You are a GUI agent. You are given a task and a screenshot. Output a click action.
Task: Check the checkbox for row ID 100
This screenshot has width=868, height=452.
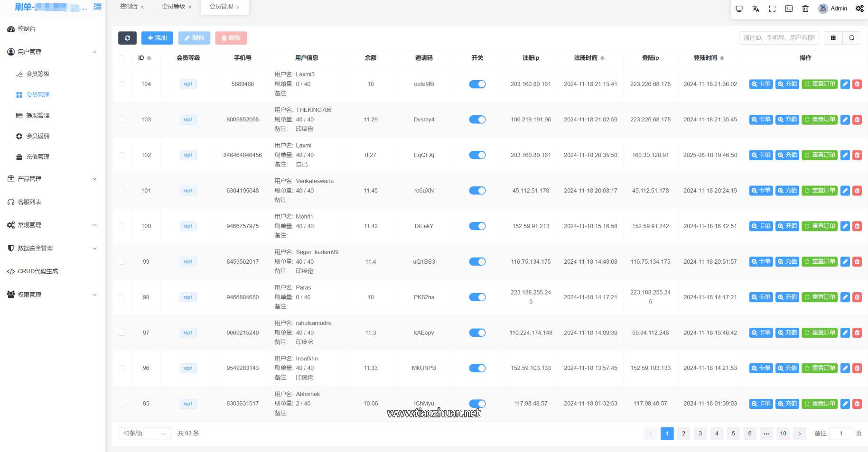[x=121, y=226]
